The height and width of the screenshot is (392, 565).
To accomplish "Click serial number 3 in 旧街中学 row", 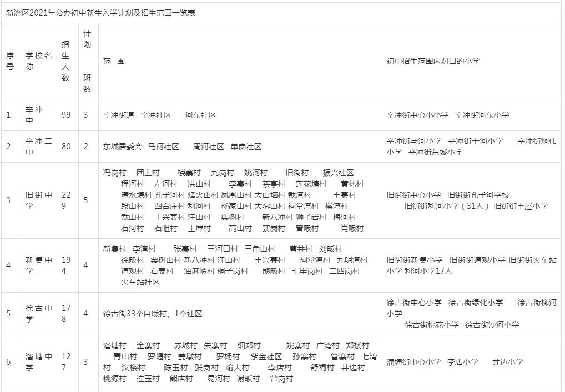I will pyautogui.click(x=8, y=200).
